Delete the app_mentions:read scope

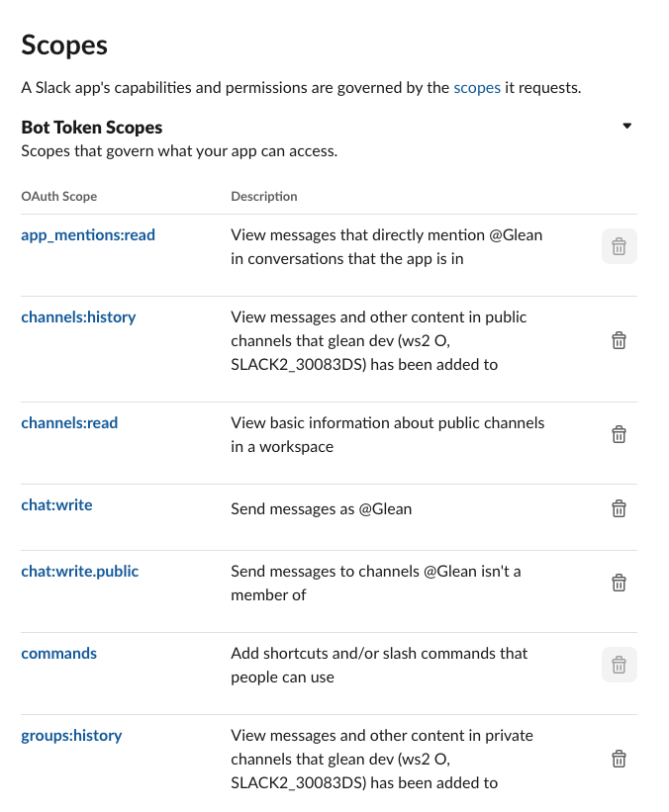[x=619, y=247]
